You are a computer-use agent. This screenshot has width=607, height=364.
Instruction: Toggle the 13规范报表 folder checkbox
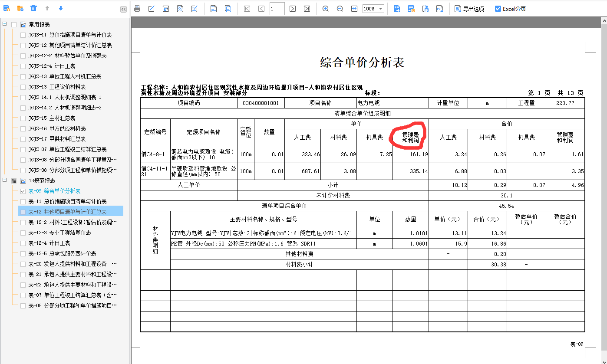coord(14,180)
